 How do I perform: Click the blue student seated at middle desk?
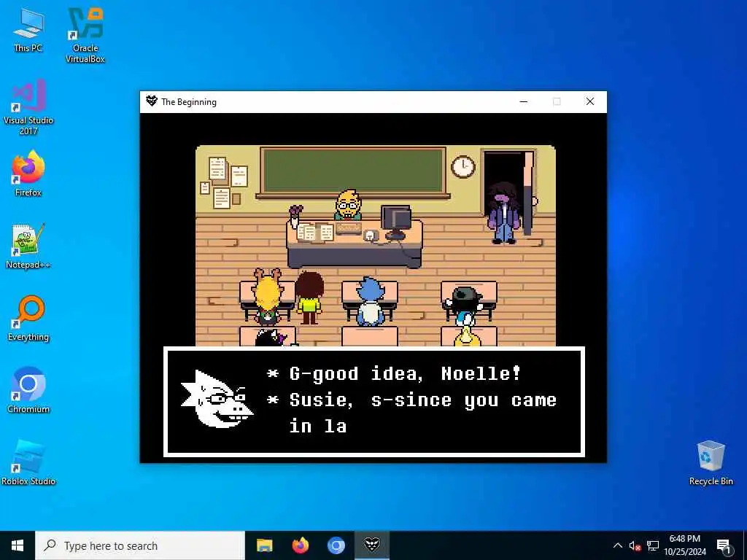click(370, 301)
